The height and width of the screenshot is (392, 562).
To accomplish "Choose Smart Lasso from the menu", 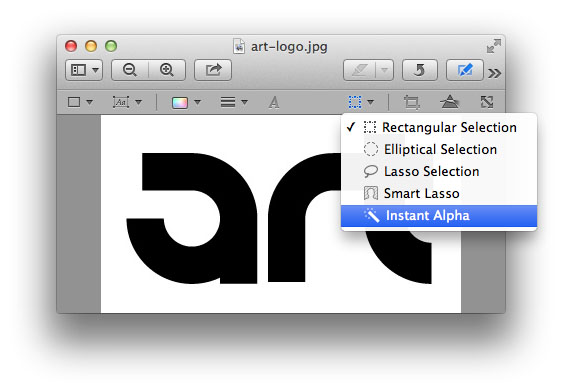I will pos(439,193).
